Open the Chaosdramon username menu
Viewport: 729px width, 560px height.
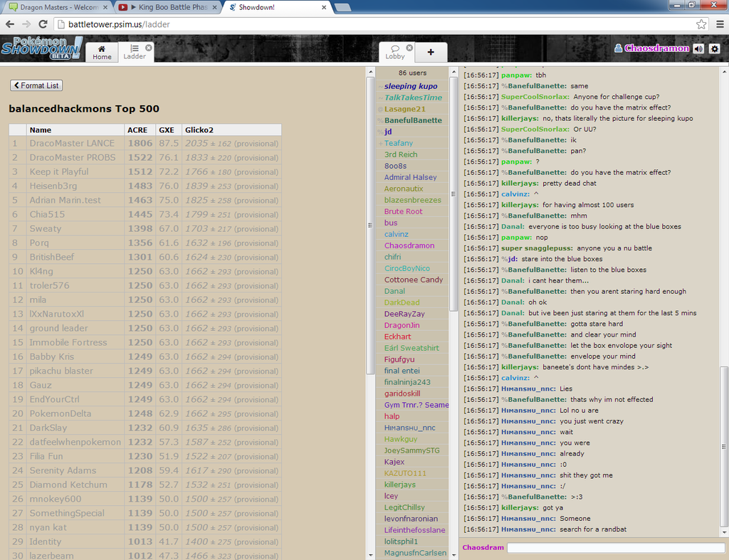tap(656, 48)
